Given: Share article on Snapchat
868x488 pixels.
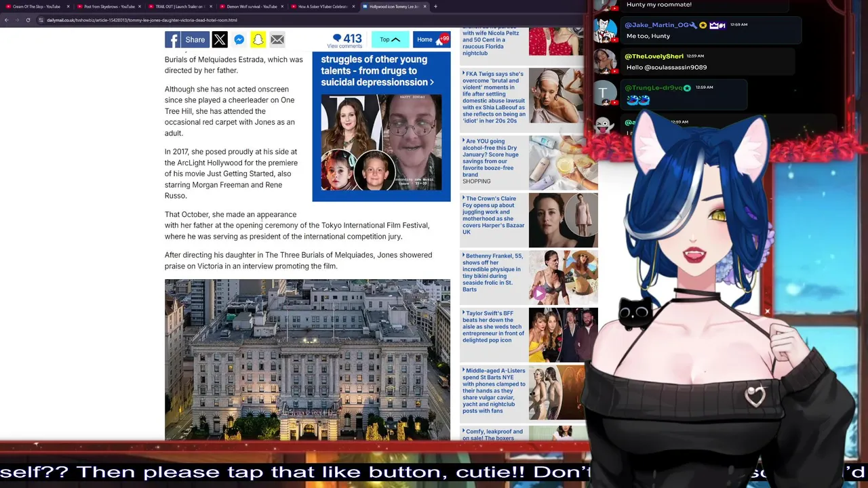Looking at the screenshot, I should 258,39.
